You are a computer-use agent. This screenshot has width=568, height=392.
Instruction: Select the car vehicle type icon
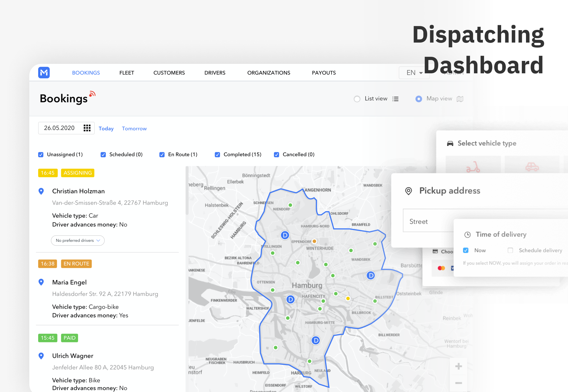point(532,167)
